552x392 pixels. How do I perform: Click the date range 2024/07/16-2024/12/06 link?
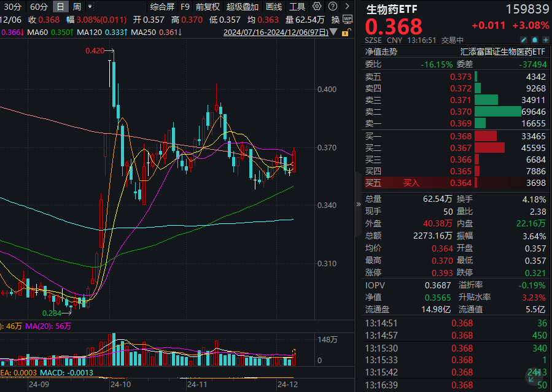coord(276,33)
